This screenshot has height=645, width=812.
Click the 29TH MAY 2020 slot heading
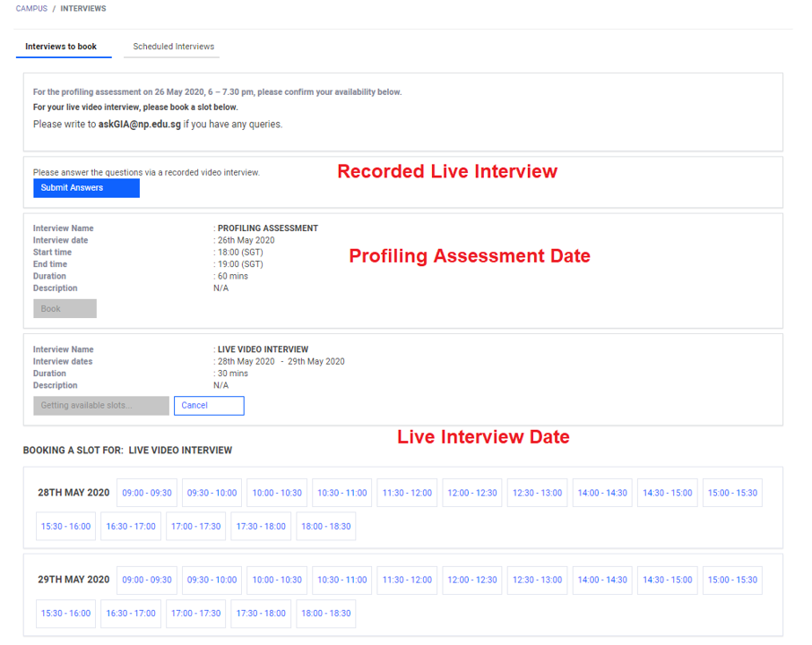point(73,580)
